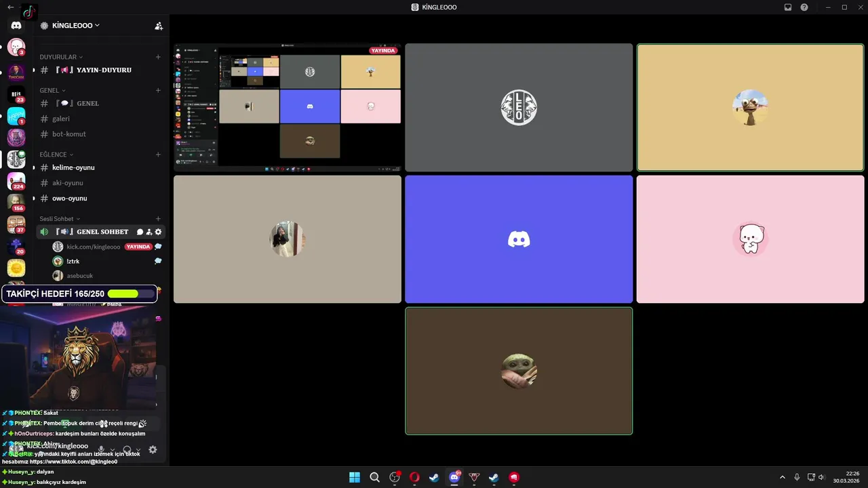Open the YAYIN-DUYURU channel

click(101, 70)
